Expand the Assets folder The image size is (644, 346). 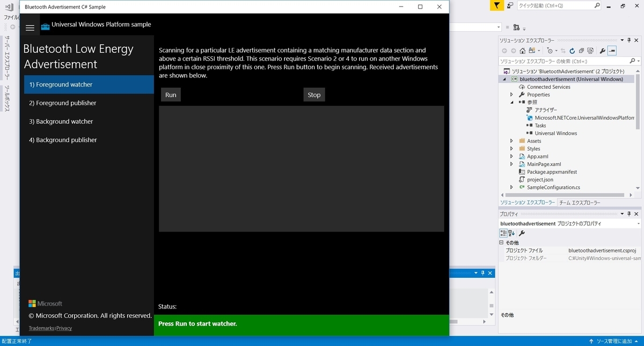pos(511,141)
